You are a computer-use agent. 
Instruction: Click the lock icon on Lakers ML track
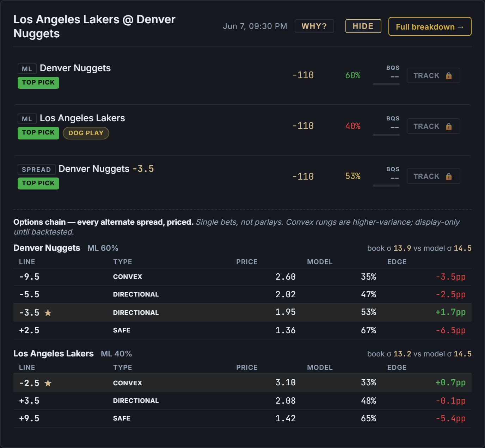pyautogui.click(x=449, y=126)
